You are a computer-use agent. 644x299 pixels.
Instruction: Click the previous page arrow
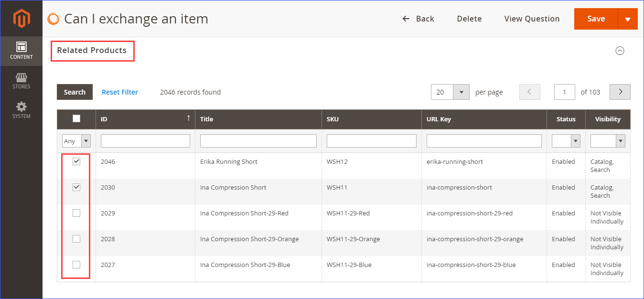(x=529, y=92)
